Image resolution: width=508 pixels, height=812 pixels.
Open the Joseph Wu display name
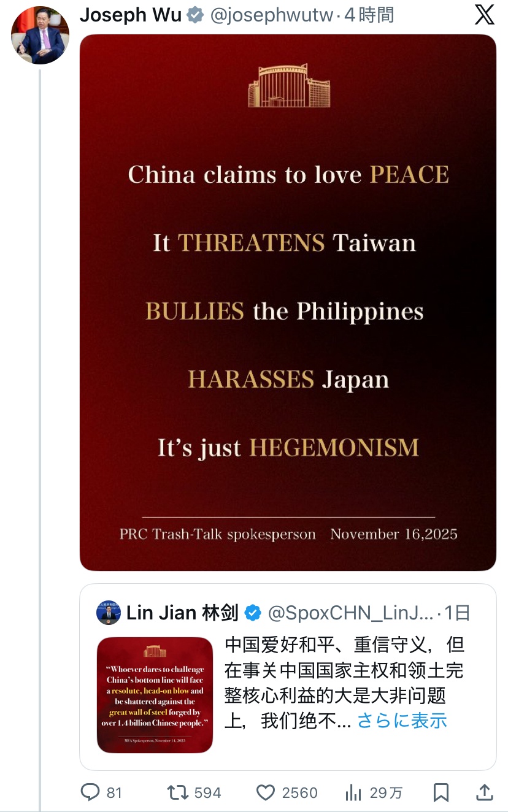click(x=131, y=15)
